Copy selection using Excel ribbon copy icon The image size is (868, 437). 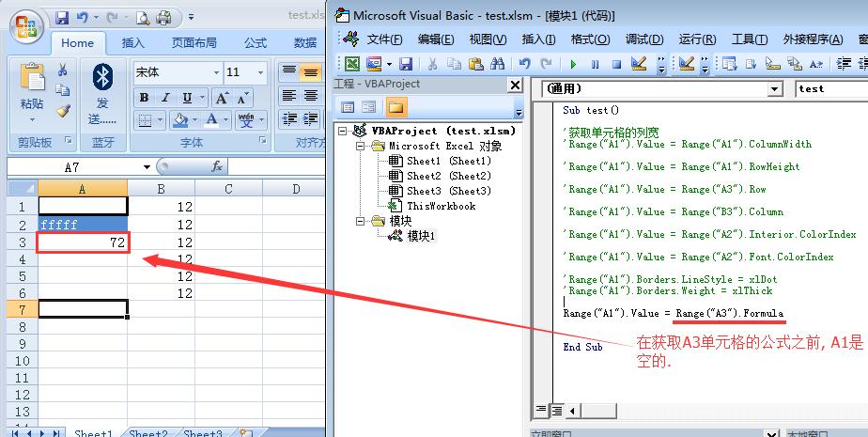63,89
